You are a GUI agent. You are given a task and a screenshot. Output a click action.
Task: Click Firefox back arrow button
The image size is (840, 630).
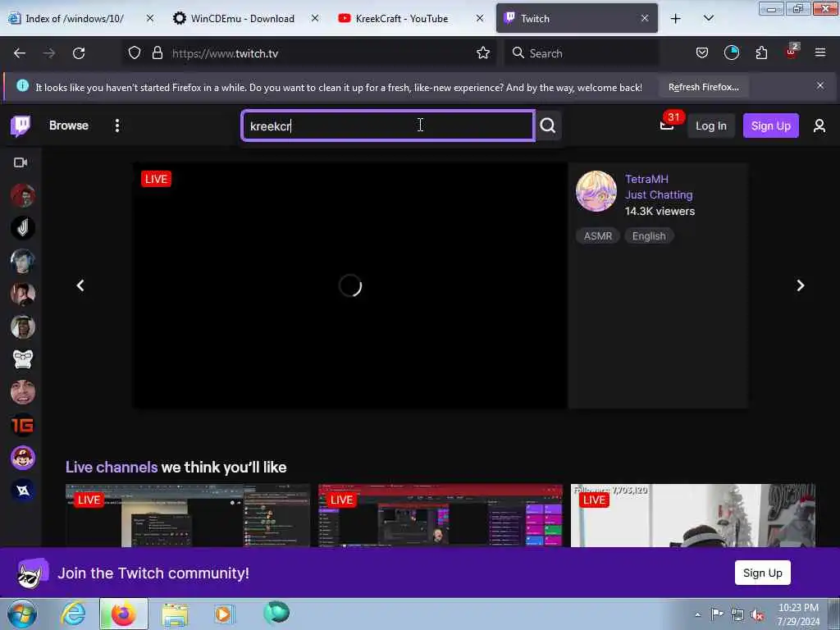click(20, 53)
